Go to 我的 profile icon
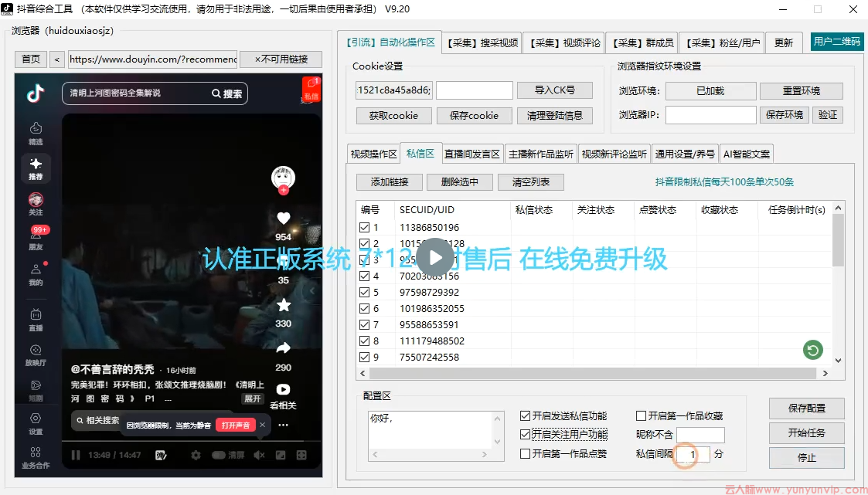The height and width of the screenshot is (495, 868). click(36, 274)
